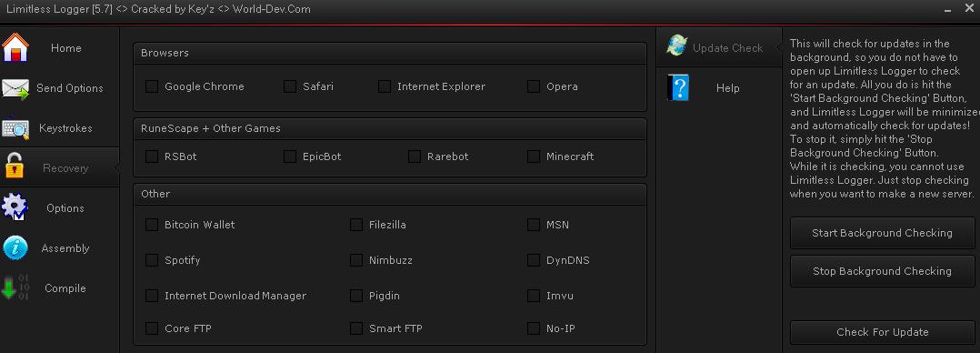Enable the Google Chrome checkbox
Image resolution: width=980 pixels, height=353 pixels.
pos(152,86)
